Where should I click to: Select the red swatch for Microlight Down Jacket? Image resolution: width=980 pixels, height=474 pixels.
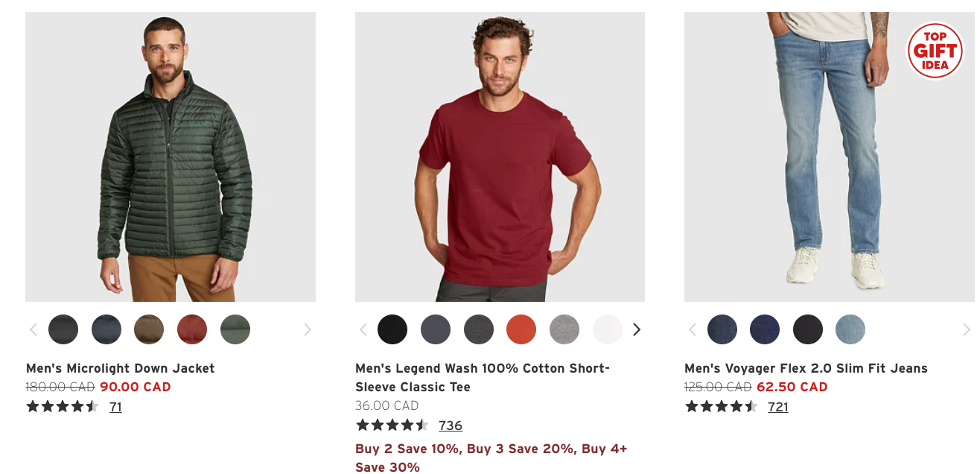pyautogui.click(x=192, y=329)
